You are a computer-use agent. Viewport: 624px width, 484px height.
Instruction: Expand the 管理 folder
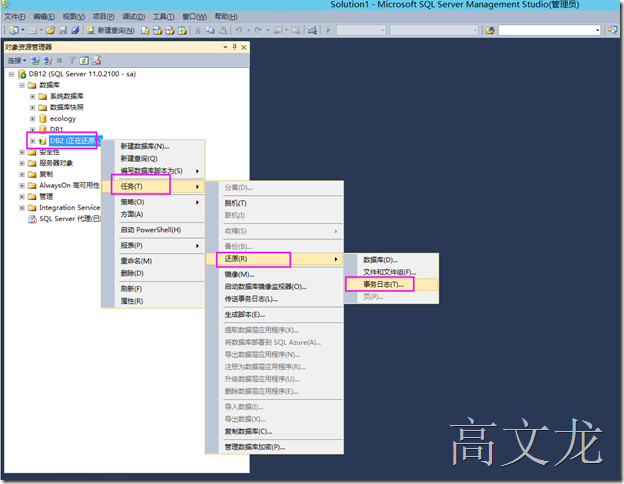(x=22, y=197)
